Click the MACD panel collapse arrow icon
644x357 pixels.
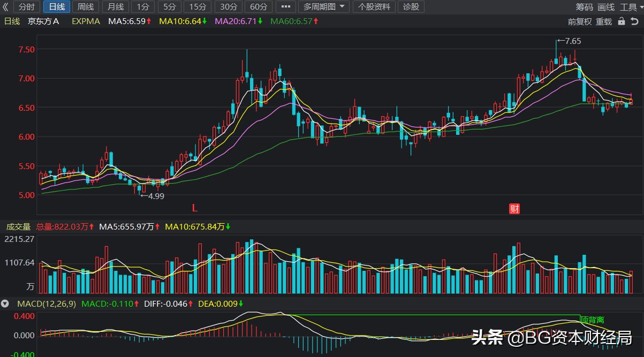(x=5, y=303)
